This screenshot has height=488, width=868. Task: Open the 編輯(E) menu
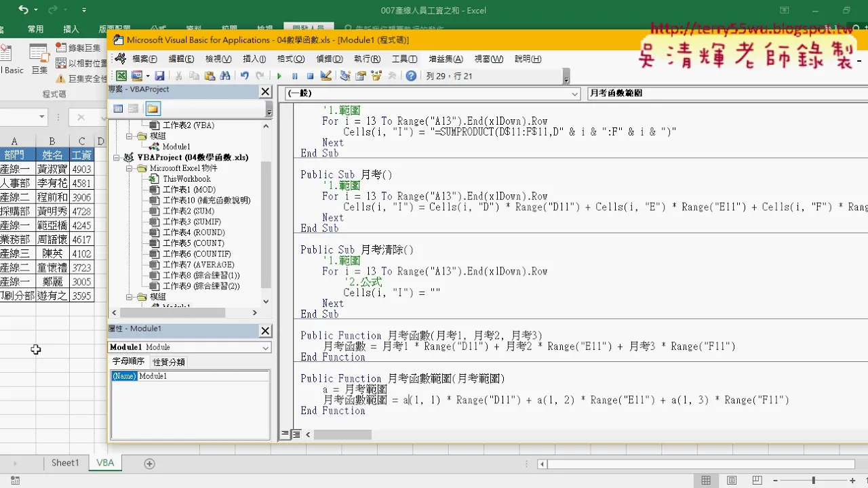181,59
